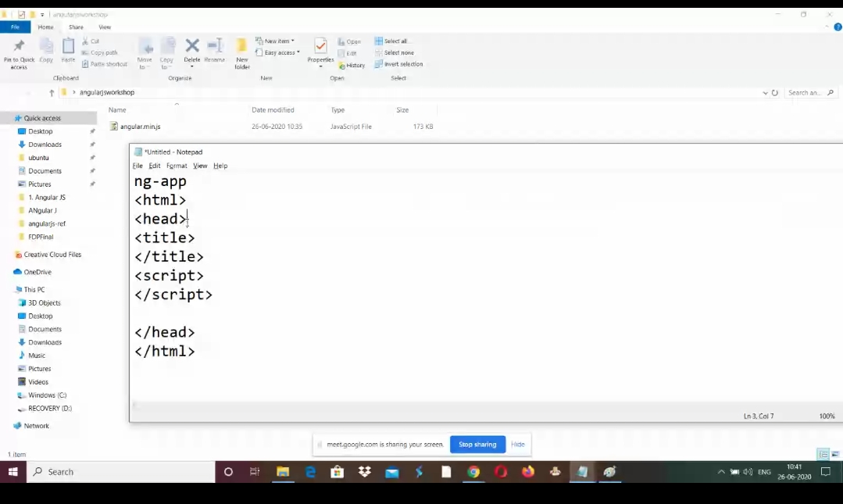Click the Properties icon in ribbon
Image resolution: width=843 pixels, height=504 pixels.
[x=320, y=48]
